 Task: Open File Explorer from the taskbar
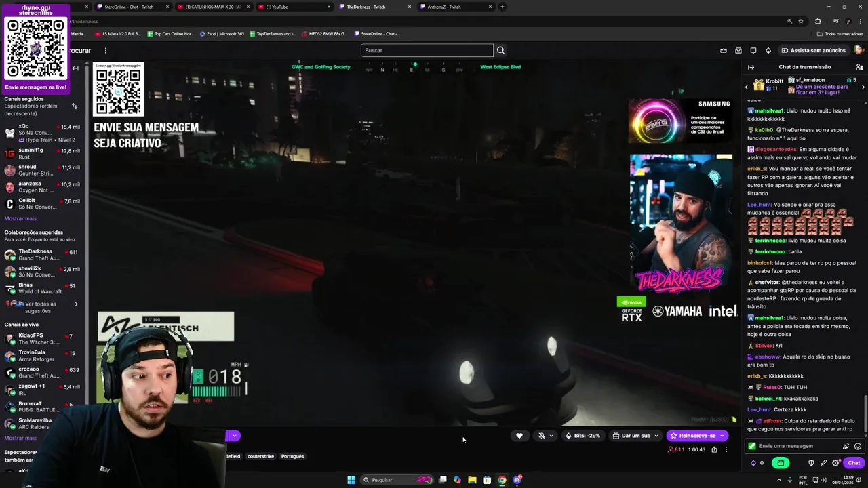472,480
